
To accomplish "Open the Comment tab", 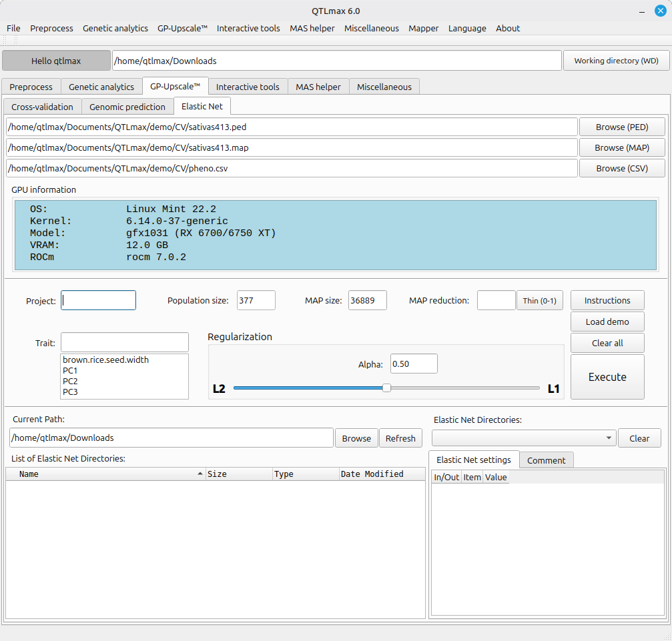I will point(546,460).
